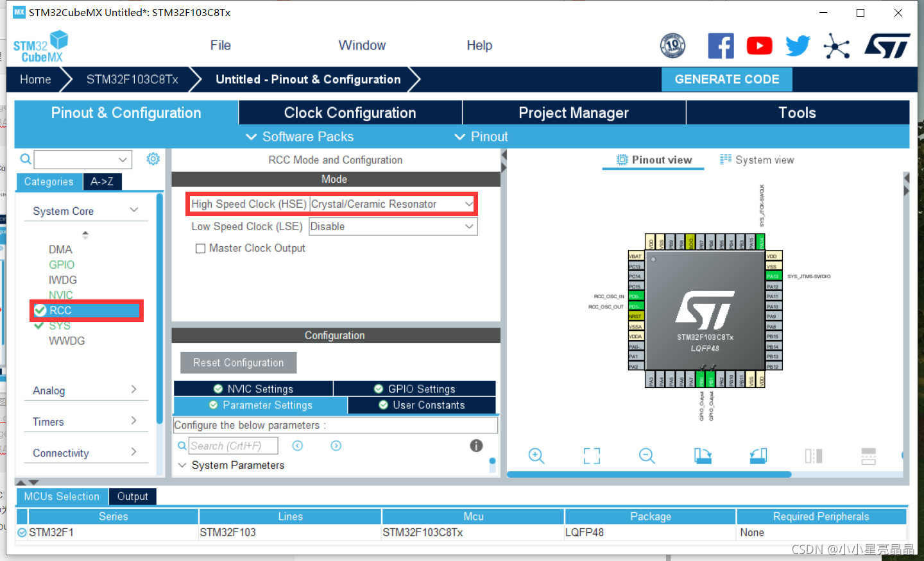Screen dimensions: 924x561
Task: Click the VBAT pin on chip
Action: 636,256
